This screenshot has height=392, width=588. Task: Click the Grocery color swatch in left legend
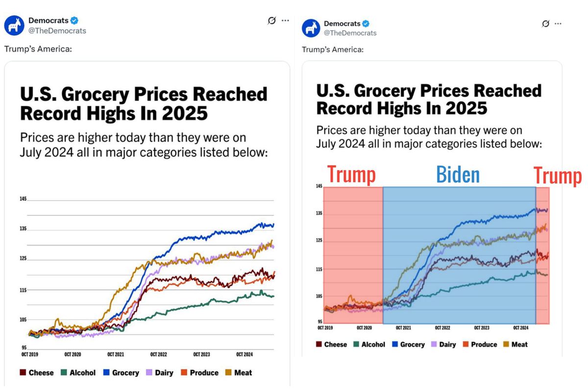tap(106, 373)
